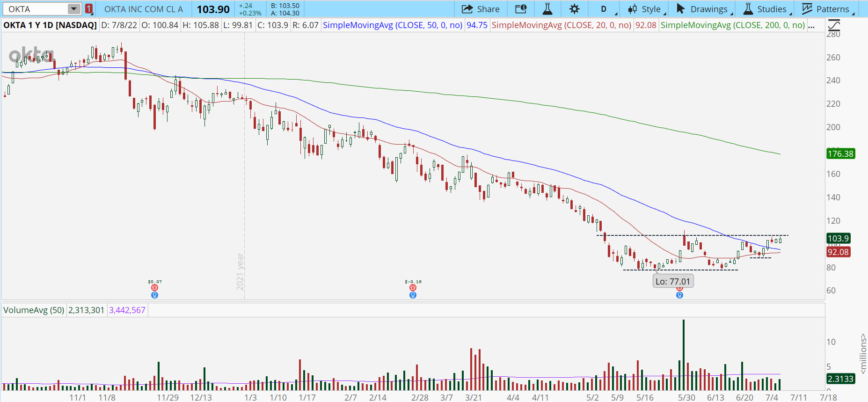
Task: Show more studies via the ellipsis
Action: (811, 25)
